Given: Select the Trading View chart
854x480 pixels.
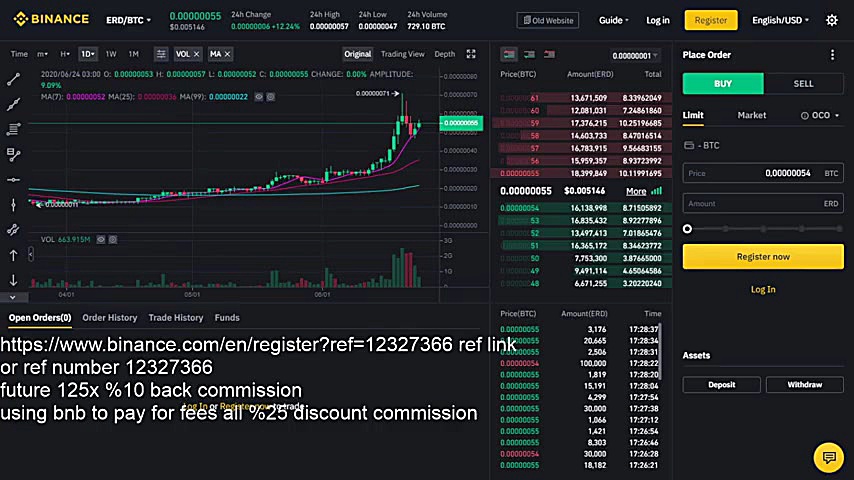Looking at the screenshot, I should [402, 54].
